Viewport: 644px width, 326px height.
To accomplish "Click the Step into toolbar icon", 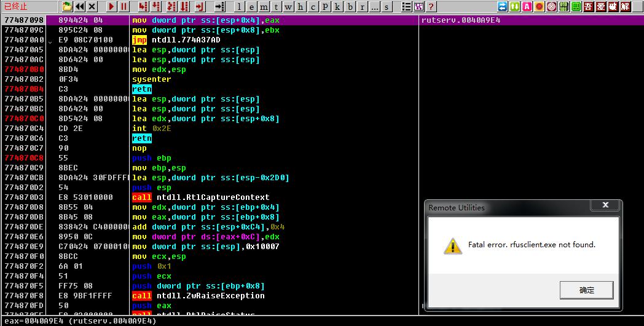I will tap(143, 7).
